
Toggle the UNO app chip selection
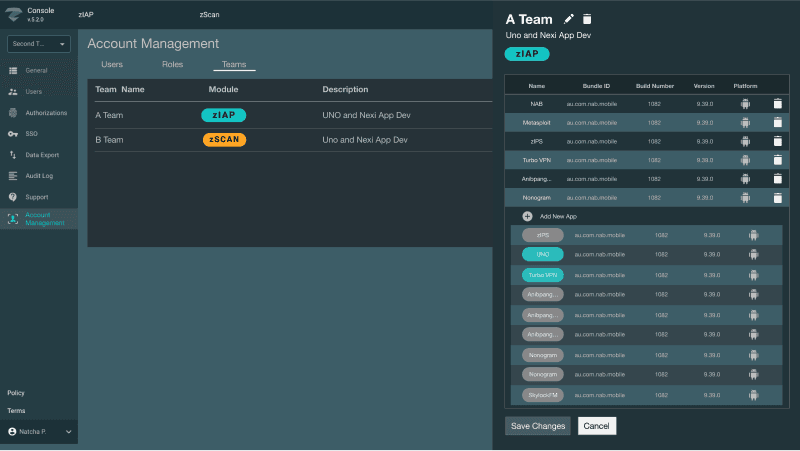click(543, 255)
